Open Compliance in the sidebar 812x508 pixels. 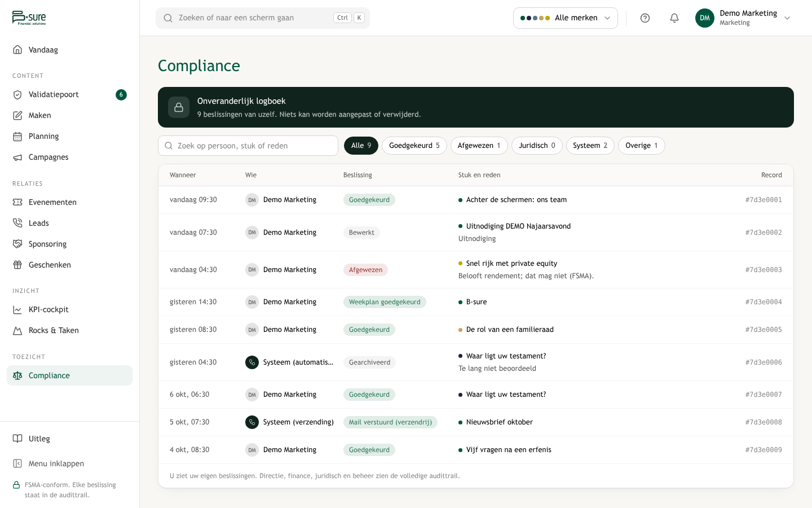click(x=69, y=375)
